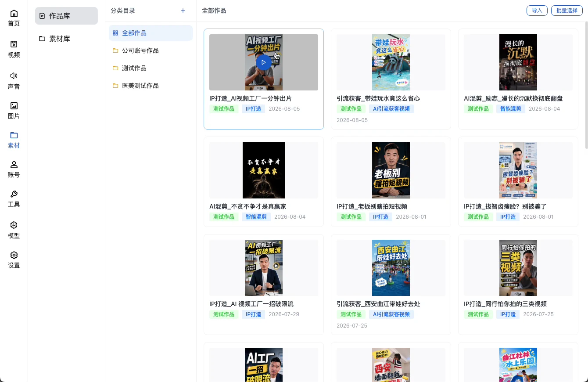Open thumbnail of 西安曲江带娃好去处
Viewport: 588px width, 382px height.
coord(391,268)
